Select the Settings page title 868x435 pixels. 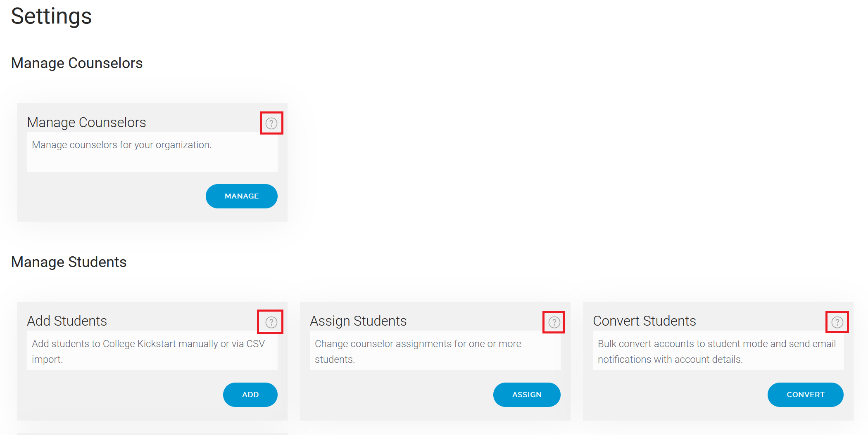51,17
